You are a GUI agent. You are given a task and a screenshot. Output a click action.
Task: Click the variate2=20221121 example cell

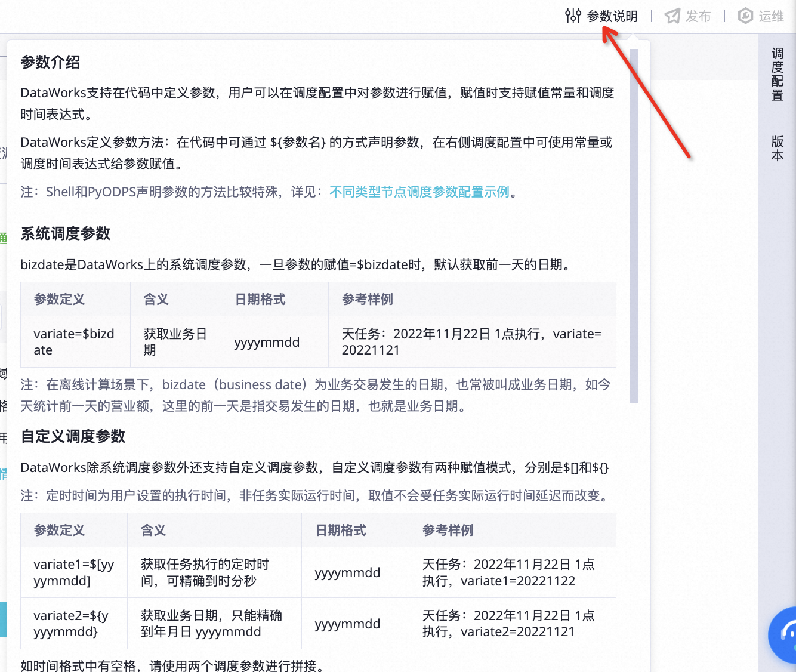pos(512,624)
